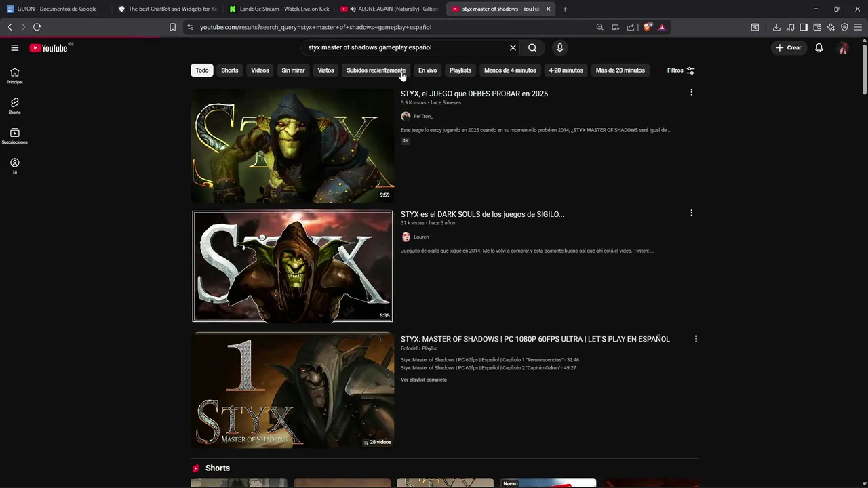Open Brave Wallet icon
Image resolution: width=868 pixels, height=488 pixels.
point(817,27)
